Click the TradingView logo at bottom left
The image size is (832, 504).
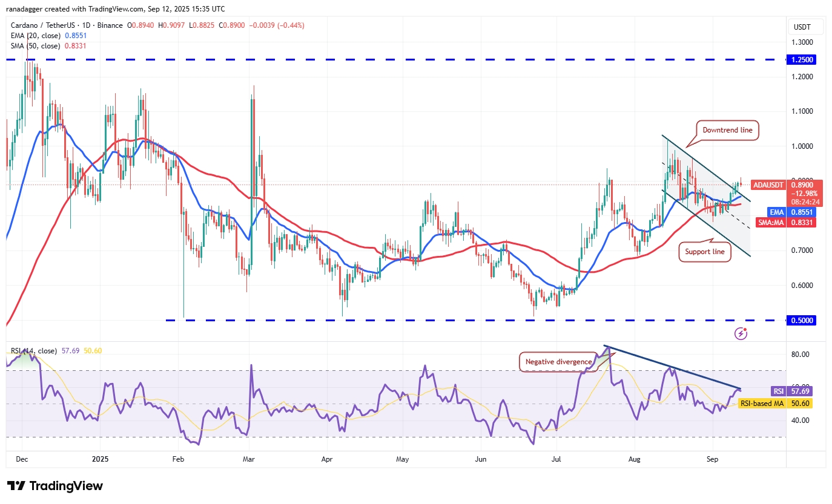(55, 486)
